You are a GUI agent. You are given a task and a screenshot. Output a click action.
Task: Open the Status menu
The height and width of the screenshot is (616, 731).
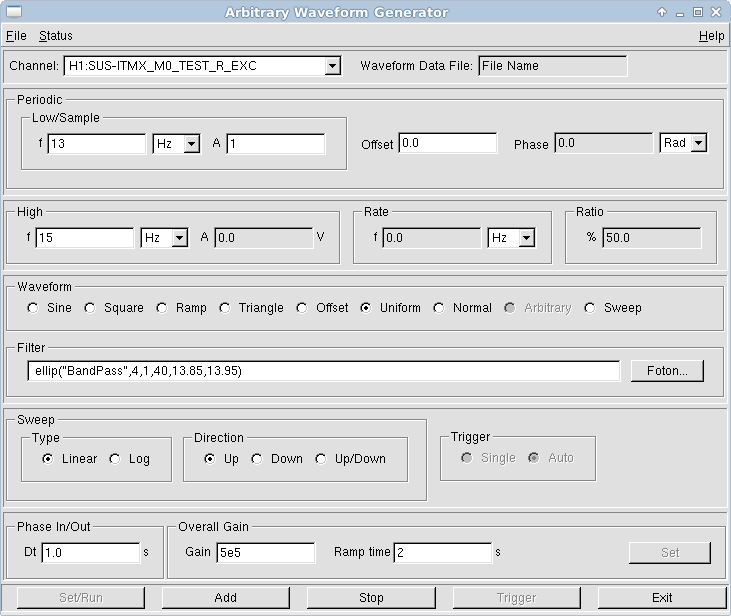point(55,36)
